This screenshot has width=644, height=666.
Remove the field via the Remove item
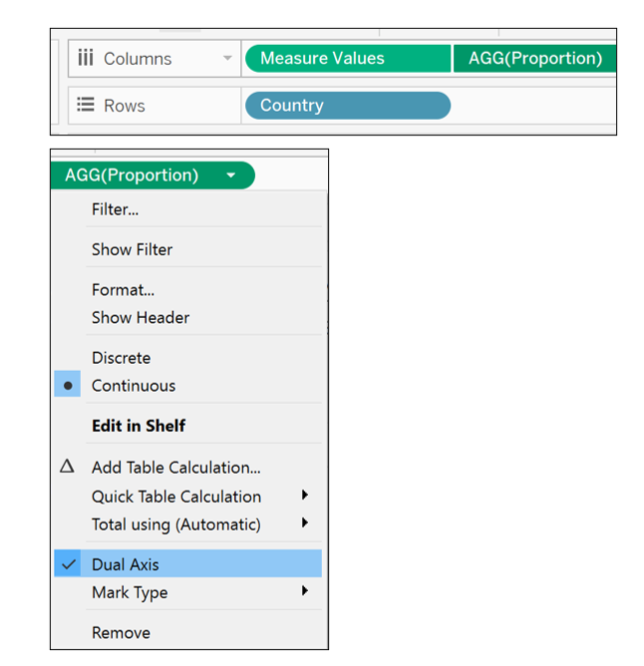click(x=122, y=632)
